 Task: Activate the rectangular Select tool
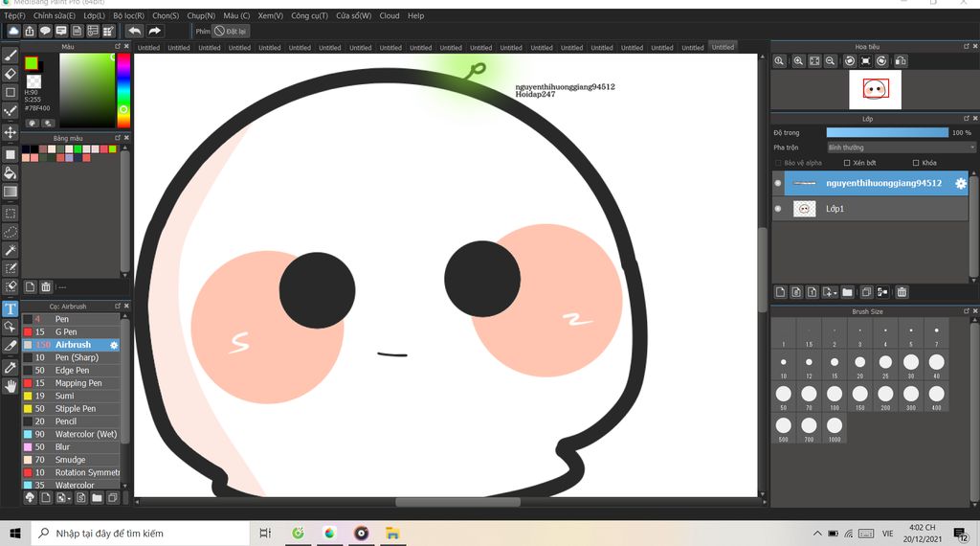point(11,214)
